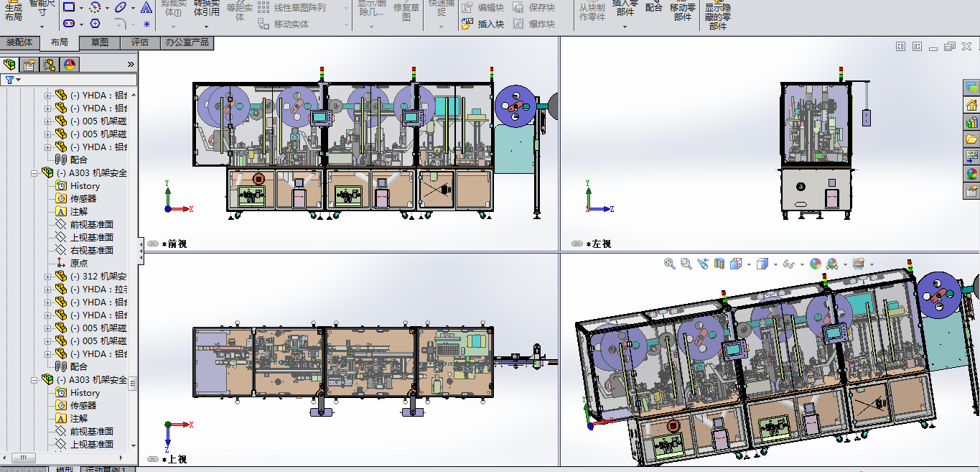Click the split-right viewport layout button

pyautogui.click(x=917, y=47)
